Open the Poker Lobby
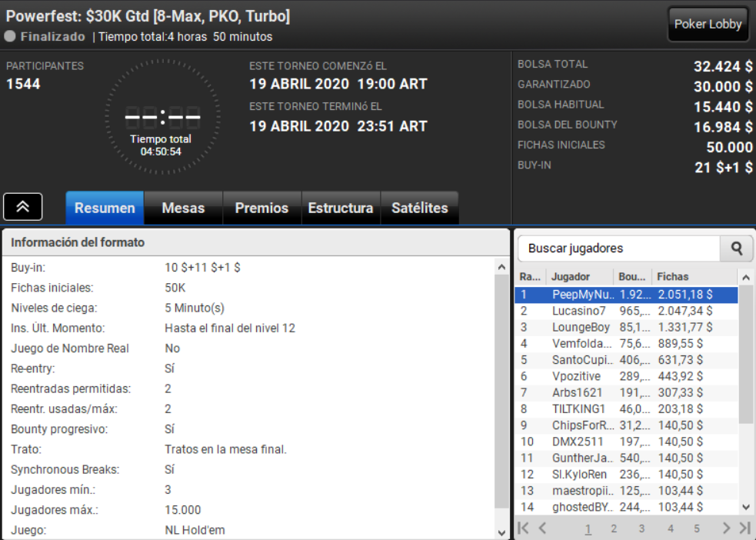 point(708,24)
